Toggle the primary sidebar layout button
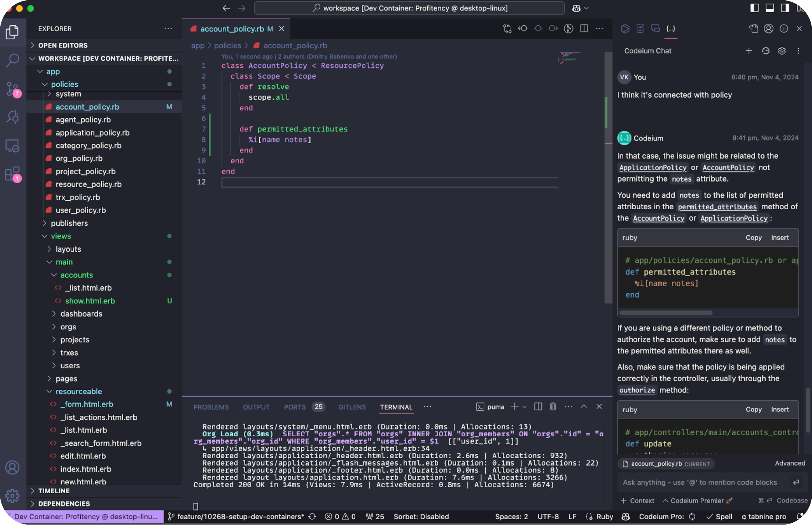 (x=754, y=8)
